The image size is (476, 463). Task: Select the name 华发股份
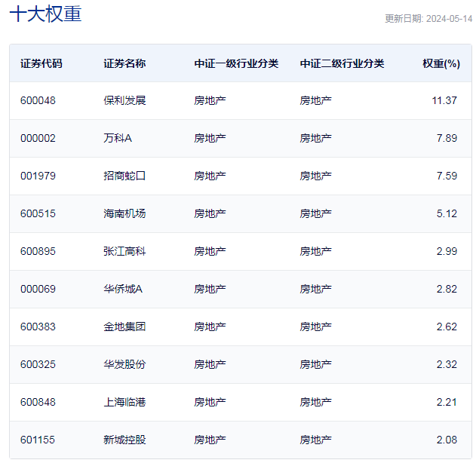[x=124, y=364]
